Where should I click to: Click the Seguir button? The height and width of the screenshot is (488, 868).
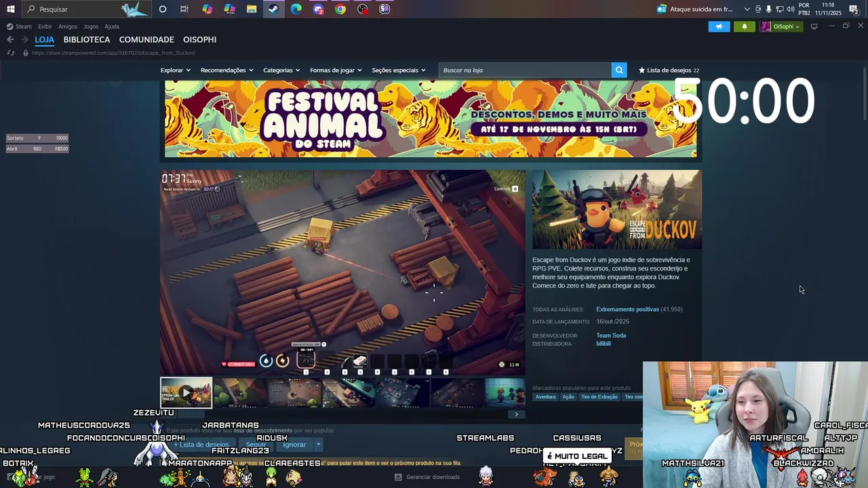(256, 445)
